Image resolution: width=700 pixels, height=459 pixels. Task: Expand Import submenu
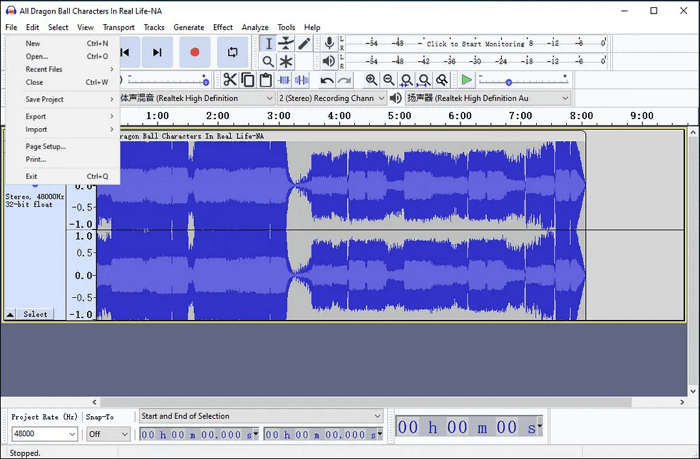click(x=63, y=129)
